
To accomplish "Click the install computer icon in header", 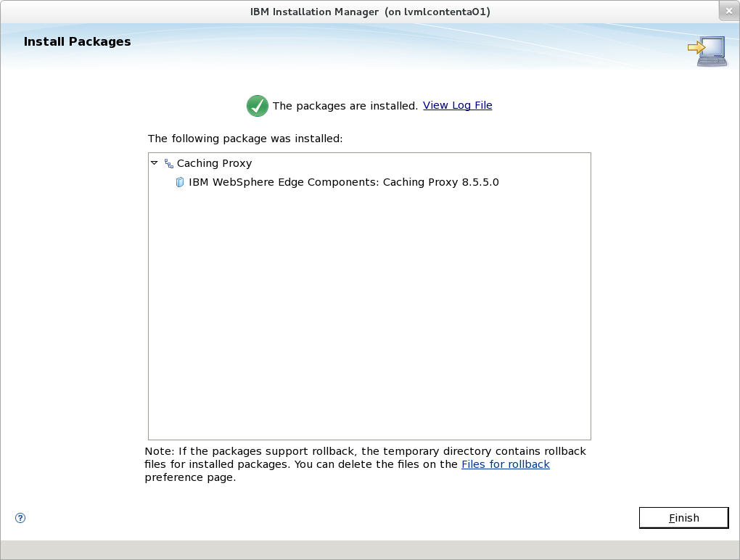I will tap(707, 52).
